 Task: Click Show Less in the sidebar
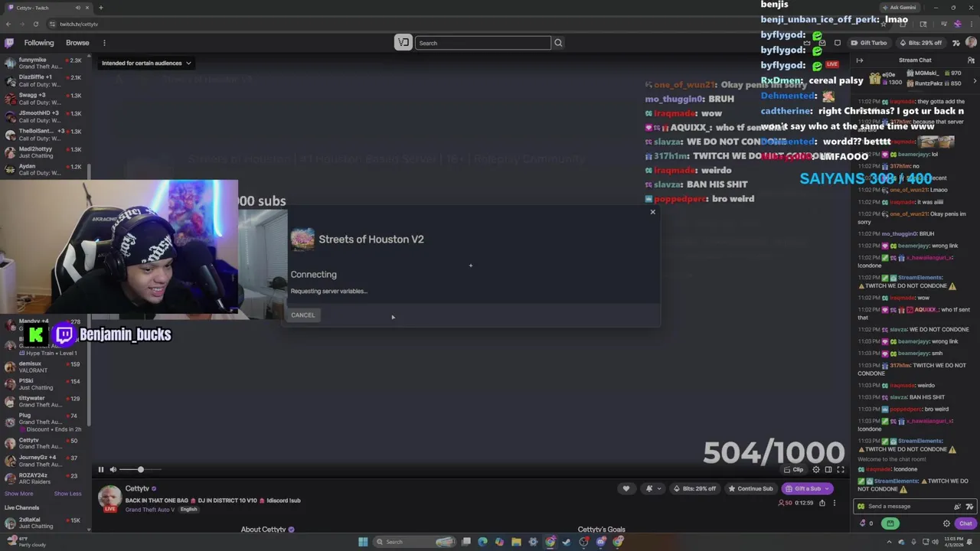(67, 494)
